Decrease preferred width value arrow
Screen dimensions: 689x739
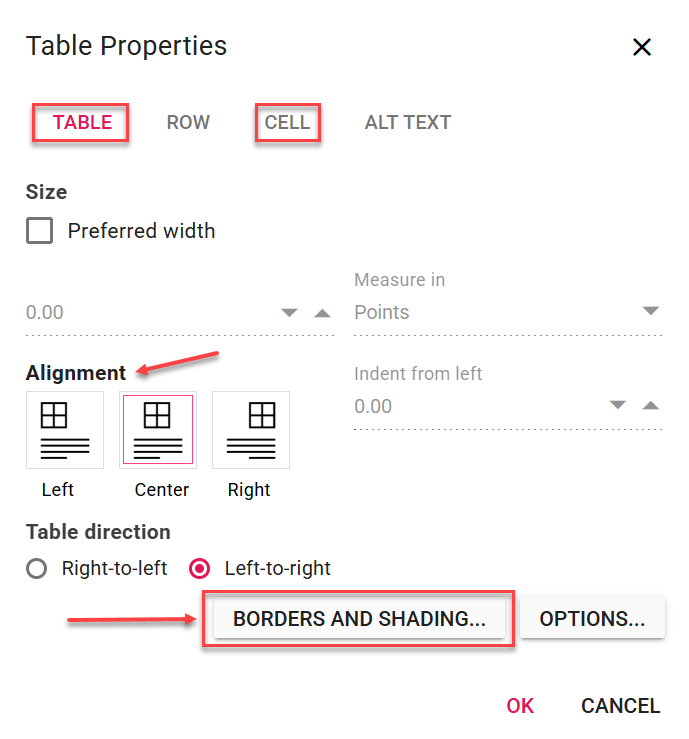pyautogui.click(x=290, y=313)
